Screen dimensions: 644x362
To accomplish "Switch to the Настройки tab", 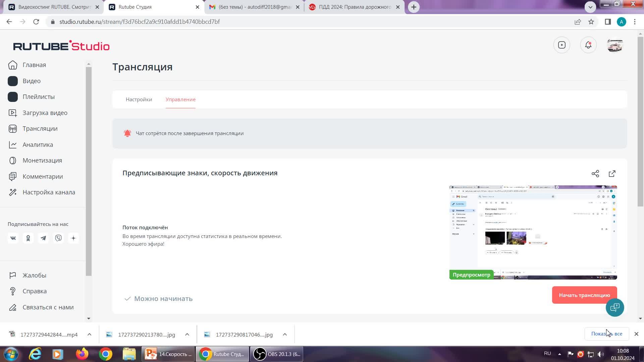I will click(x=139, y=100).
